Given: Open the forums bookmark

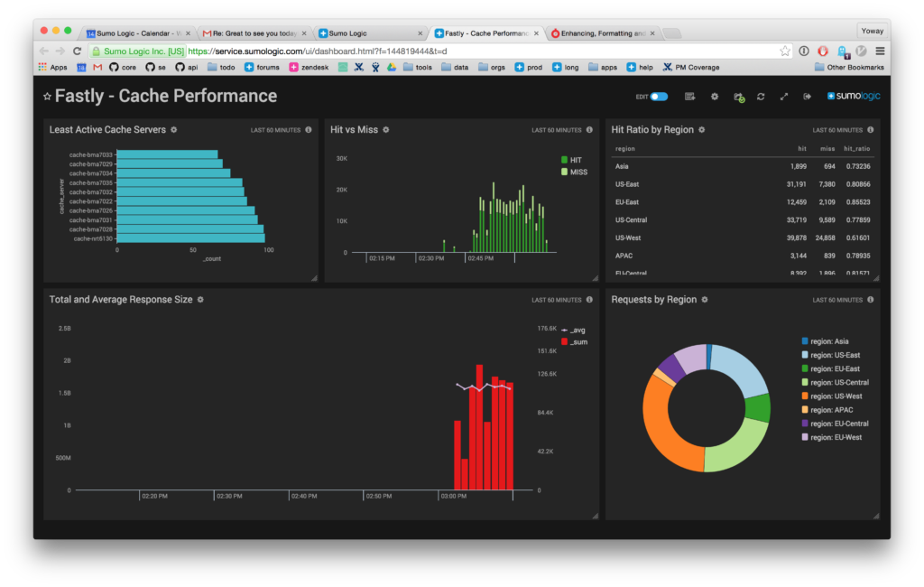Looking at the screenshot, I should [263, 67].
